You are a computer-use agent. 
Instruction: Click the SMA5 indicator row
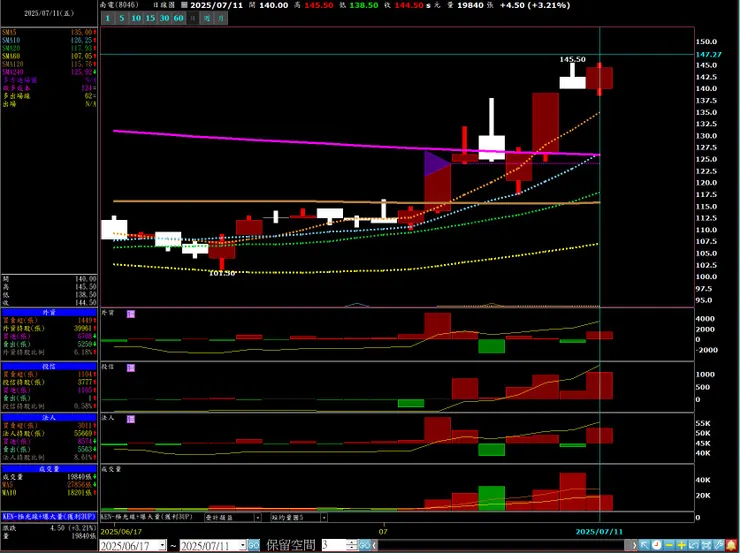[x=49, y=32]
